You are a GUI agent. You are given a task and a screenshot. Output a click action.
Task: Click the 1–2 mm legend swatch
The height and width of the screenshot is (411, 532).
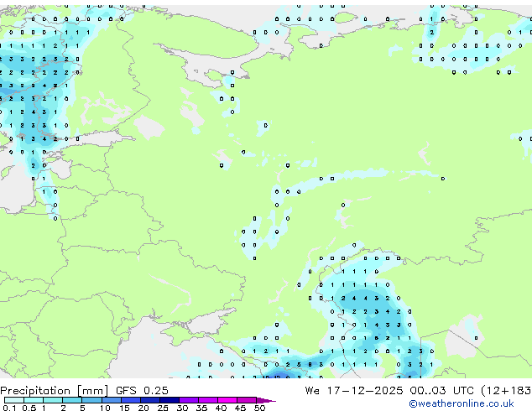(x=53, y=400)
